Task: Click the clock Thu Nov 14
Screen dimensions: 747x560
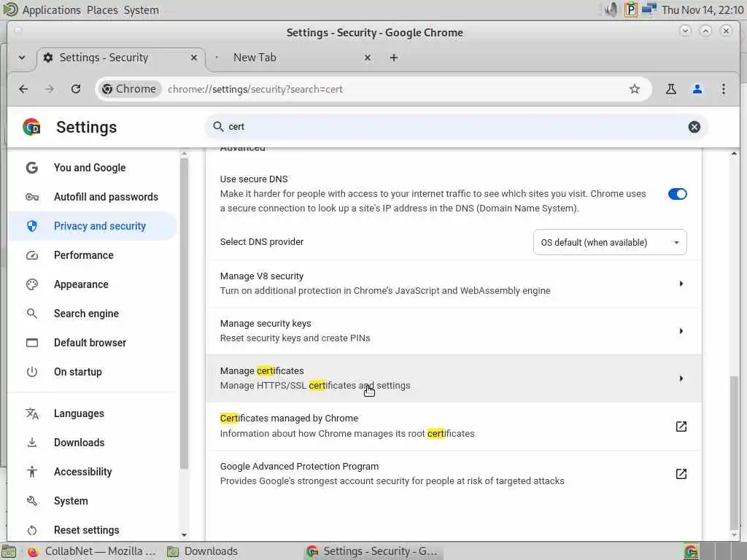Action: (x=703, y=10)
